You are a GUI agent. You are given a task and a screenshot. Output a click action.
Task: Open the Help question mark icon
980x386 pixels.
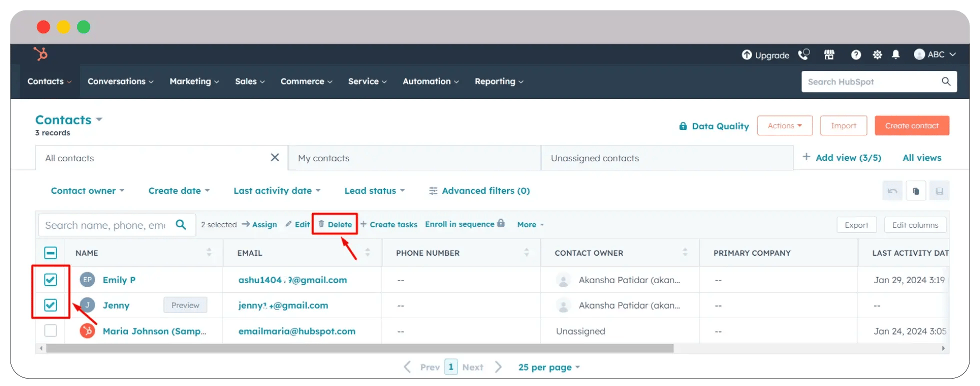(x=856, y=55)
